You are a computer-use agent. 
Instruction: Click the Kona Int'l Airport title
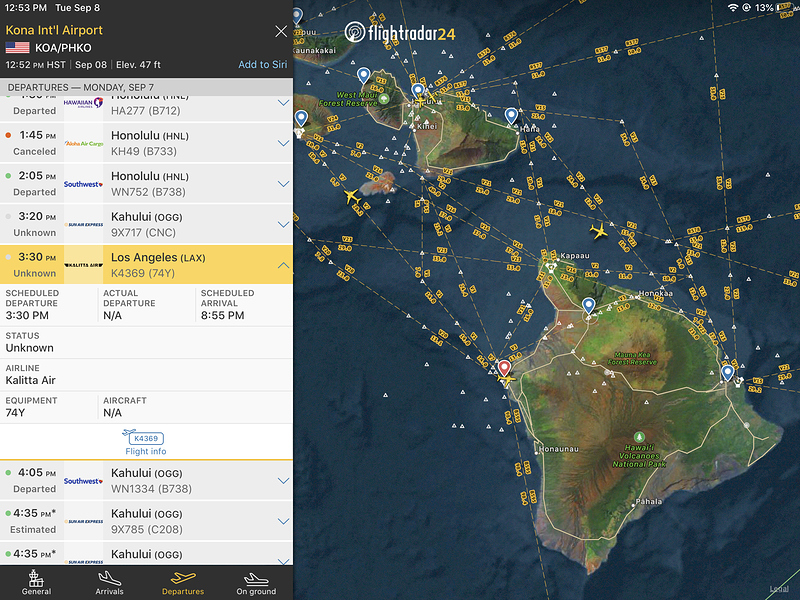(x=54, y=30)
